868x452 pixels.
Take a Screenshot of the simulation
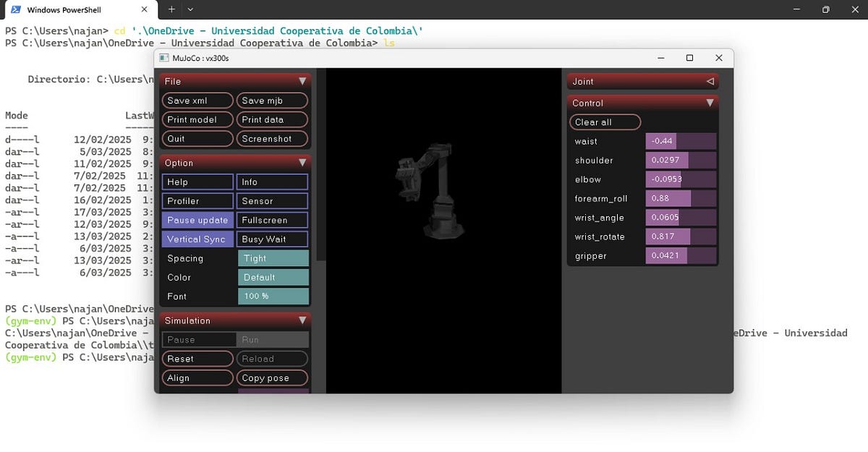(x=272, y=138)
